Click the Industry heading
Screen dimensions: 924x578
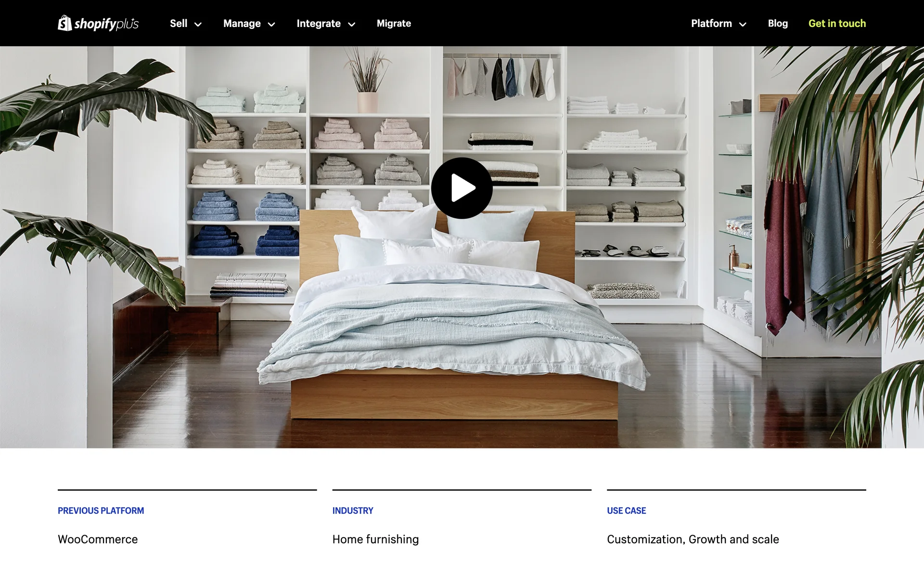[353, 511]
